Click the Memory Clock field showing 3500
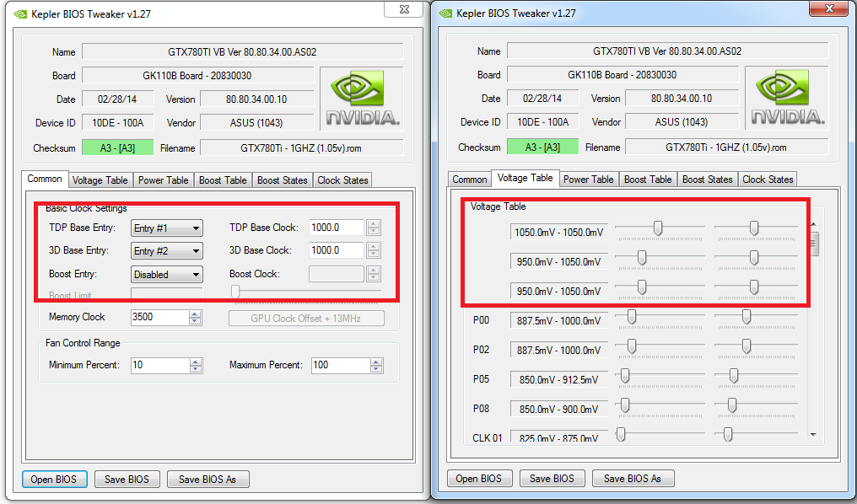The height and width of the screenshot is (504, 857). pyautogui.click(x=159, y=317)
